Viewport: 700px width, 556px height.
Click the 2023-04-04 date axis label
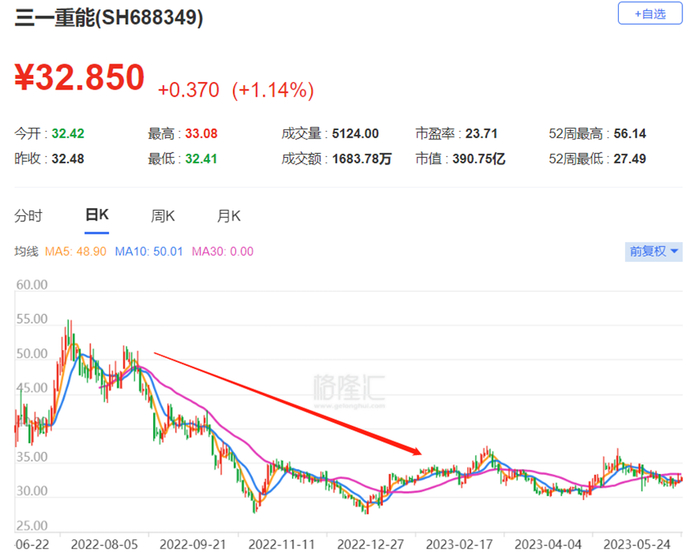click(x=548, y=544)
